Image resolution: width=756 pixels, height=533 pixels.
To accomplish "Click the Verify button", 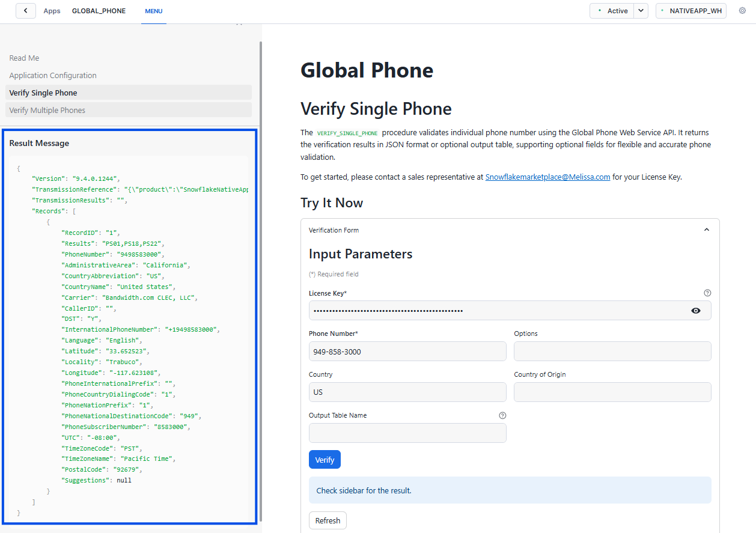I will pos(325,460).
